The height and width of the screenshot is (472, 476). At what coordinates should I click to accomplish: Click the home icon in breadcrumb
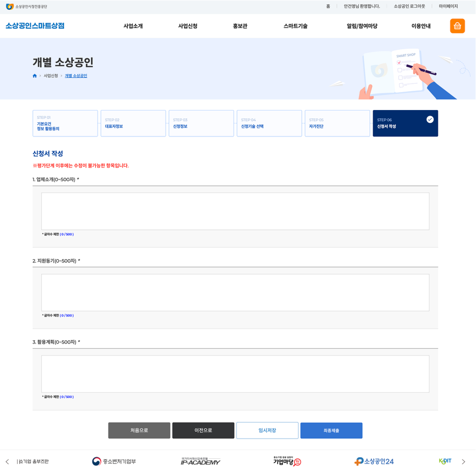(35, 76)
